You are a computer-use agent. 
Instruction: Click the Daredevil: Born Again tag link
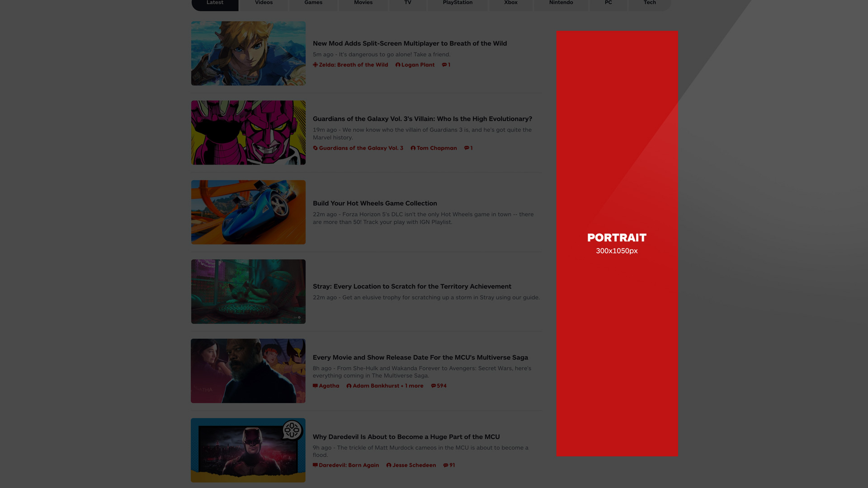pyautogui.click(x=349, y=465)
